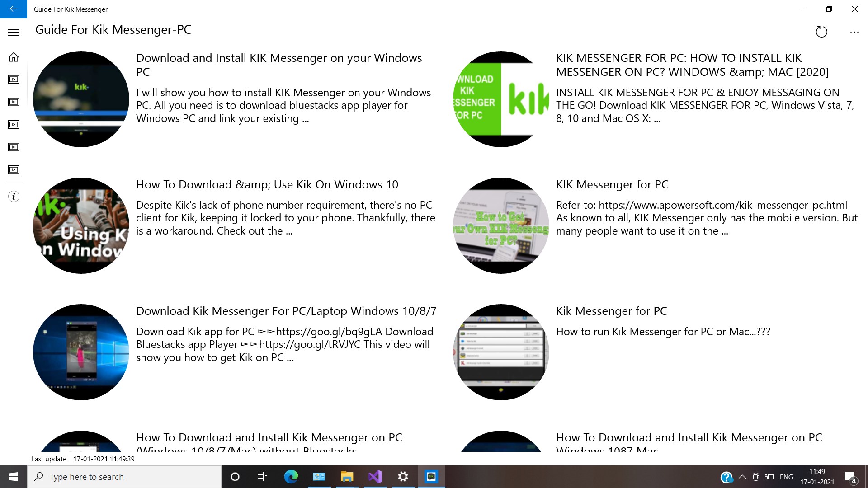868x488 pixels.
Task: Click the refresh button at top right
Action: (x=821, y=32)
